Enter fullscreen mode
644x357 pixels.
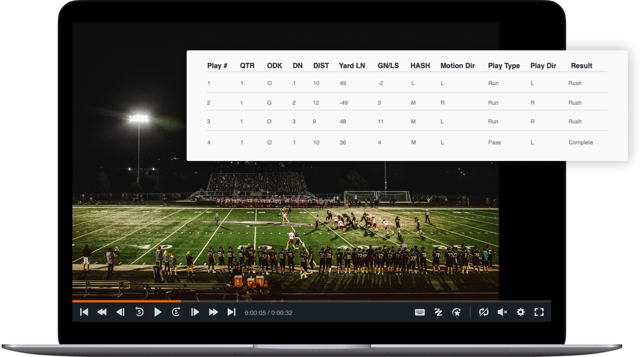539,312
